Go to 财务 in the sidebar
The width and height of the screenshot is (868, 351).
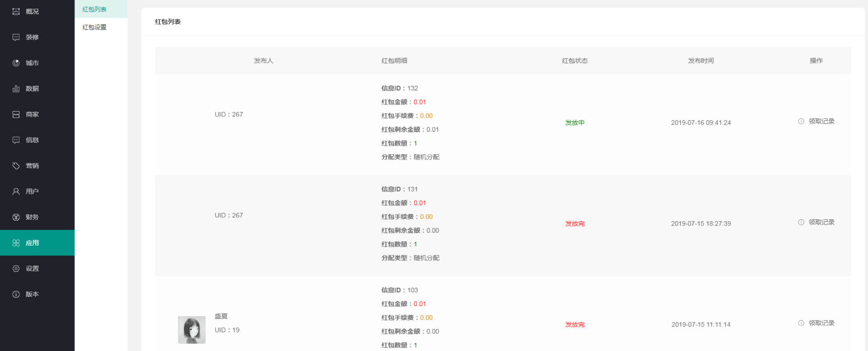[37, 217]
